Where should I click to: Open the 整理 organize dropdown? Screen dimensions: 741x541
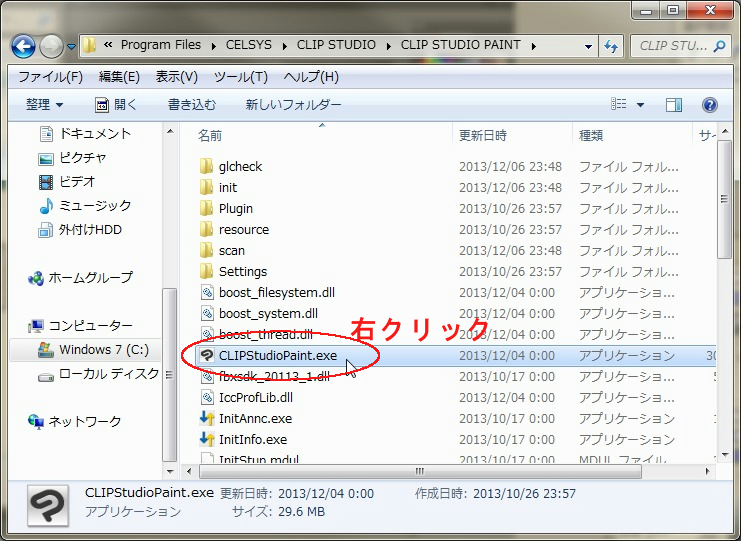tap(44, 105)
